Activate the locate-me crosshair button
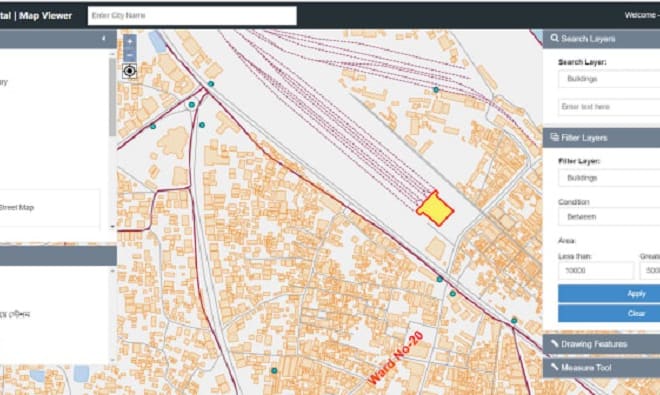 click(x=130, y=71)
